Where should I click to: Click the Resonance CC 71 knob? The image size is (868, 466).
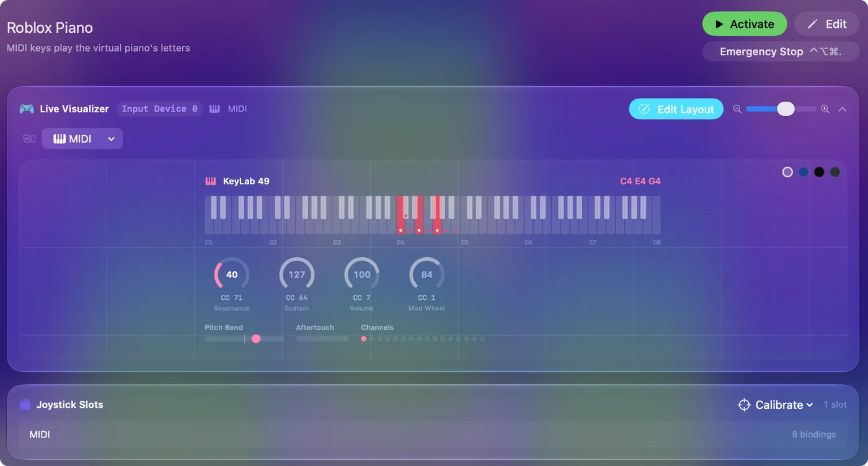pos(232,275)
